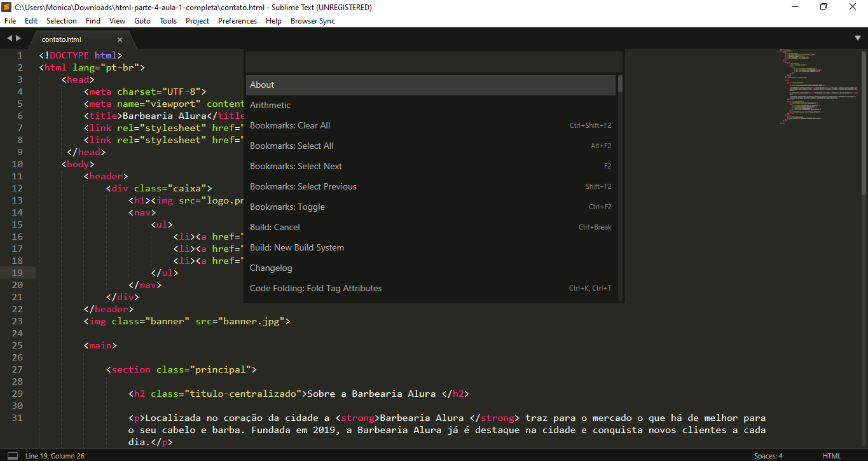Screen dimensions: 868x461
Task: Open the Goto menu
Action: click(x=142, y=21)
